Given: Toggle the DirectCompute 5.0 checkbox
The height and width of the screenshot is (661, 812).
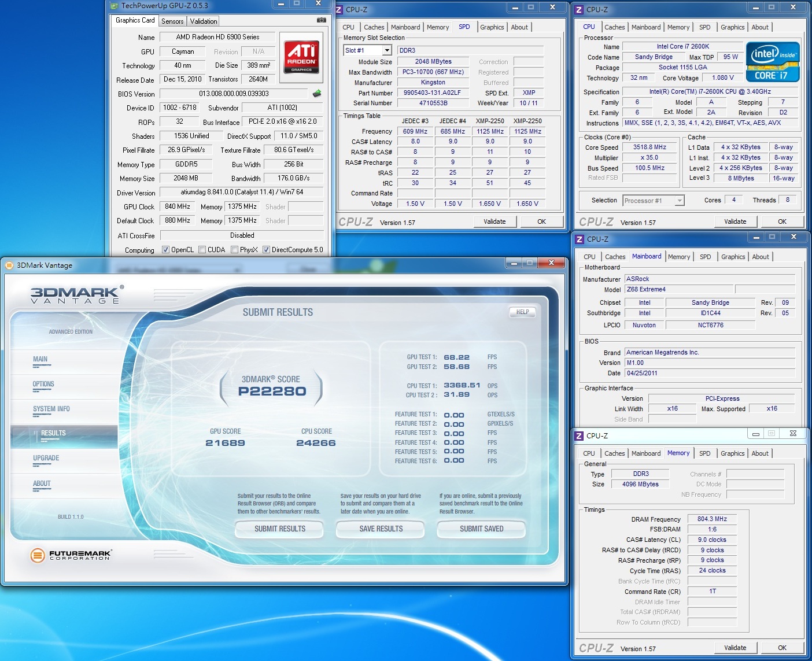Looking at the screenshot, I should click(x=266, y=250).
